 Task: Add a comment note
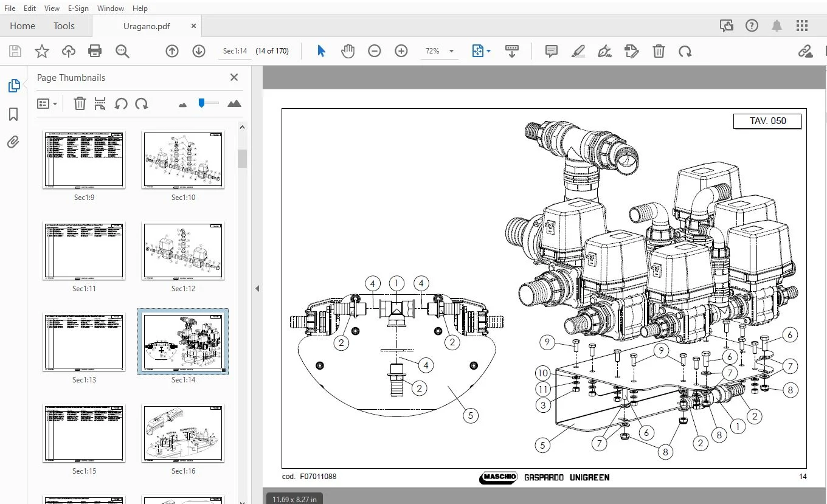tap(552, 51)
